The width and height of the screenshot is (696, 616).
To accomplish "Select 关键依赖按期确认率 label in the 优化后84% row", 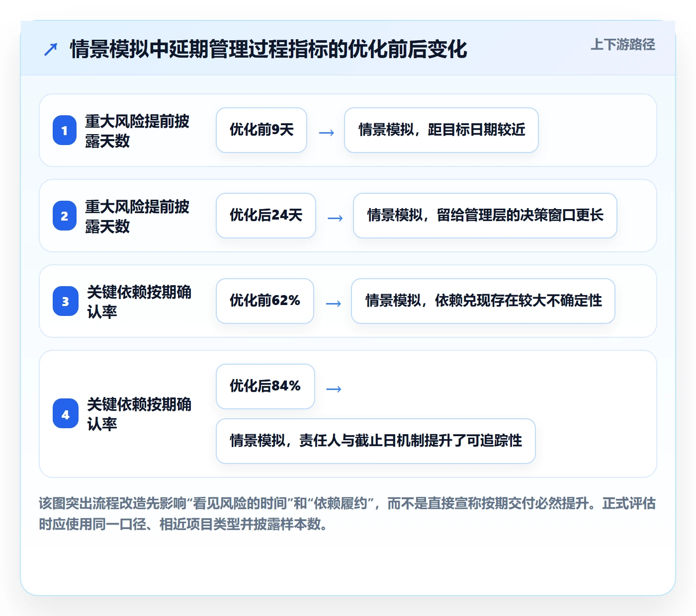I will pos(139,414).
